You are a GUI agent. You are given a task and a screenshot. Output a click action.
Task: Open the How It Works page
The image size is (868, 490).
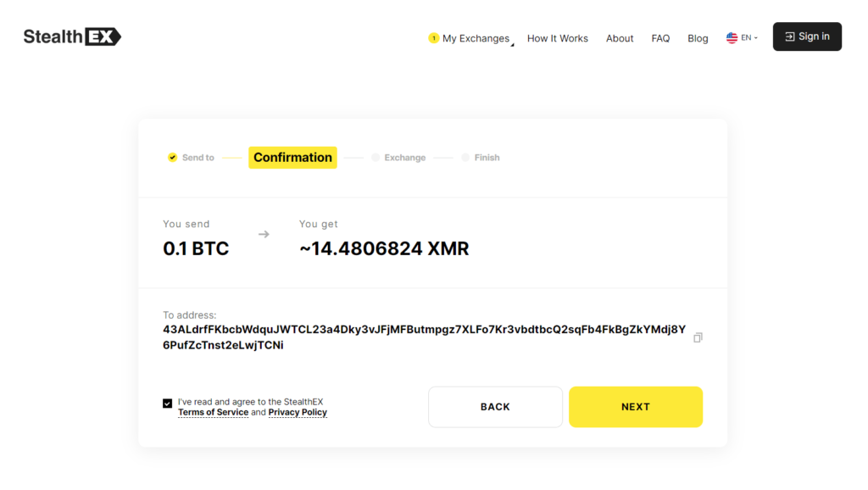[557, 39]
